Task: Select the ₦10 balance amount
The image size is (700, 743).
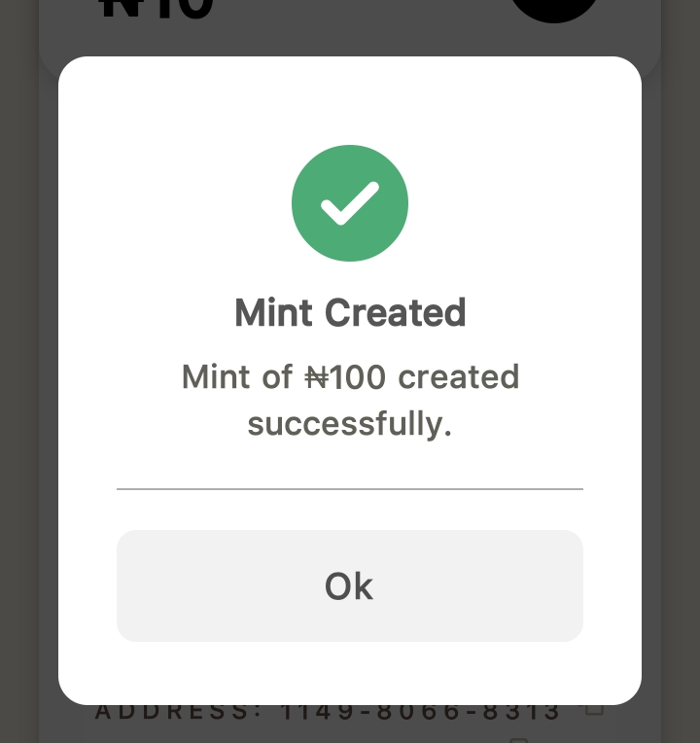Action: [x=156, y=10]
